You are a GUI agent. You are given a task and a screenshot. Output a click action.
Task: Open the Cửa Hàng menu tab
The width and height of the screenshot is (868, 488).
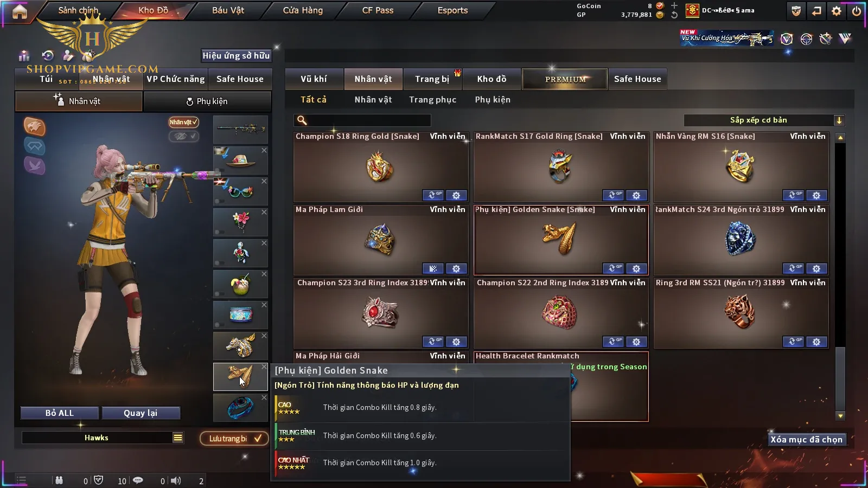tap(303, 10)
